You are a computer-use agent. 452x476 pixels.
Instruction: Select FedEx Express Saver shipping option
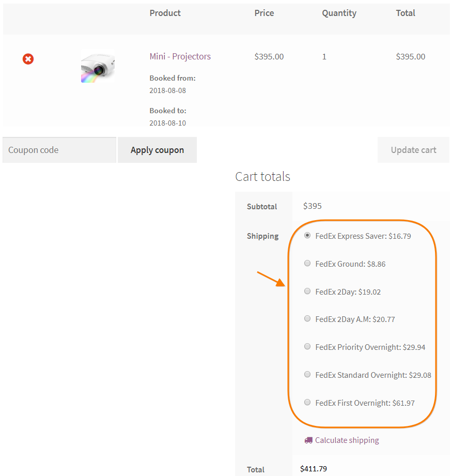[x=307, y=236]
